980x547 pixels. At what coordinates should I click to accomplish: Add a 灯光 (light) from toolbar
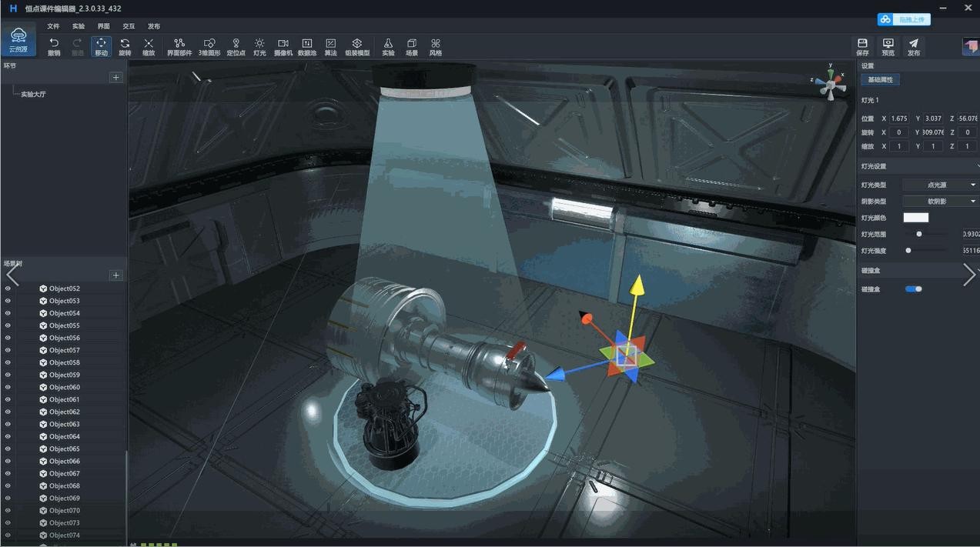pyautogui.click(x=259, y=46)
